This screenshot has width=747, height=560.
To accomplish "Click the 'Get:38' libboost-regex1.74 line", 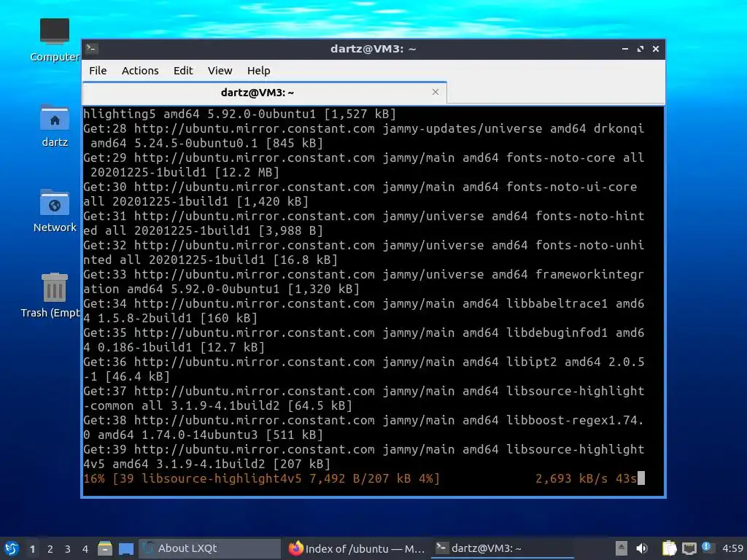I will coord(363,427).
